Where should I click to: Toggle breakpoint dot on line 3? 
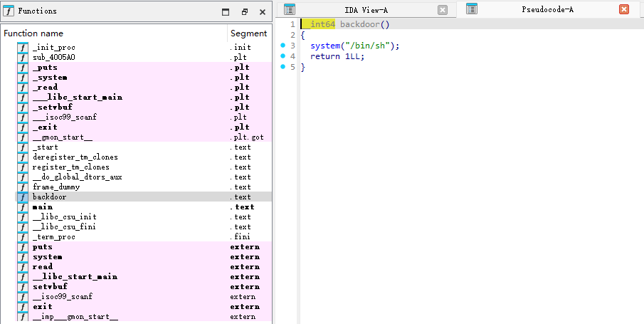pos(283,46)
